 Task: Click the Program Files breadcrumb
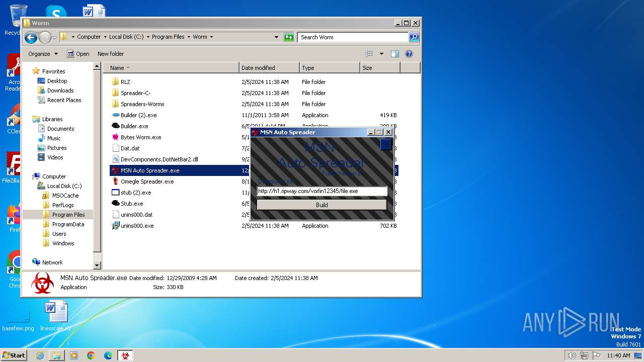click(x=168, y=37)
